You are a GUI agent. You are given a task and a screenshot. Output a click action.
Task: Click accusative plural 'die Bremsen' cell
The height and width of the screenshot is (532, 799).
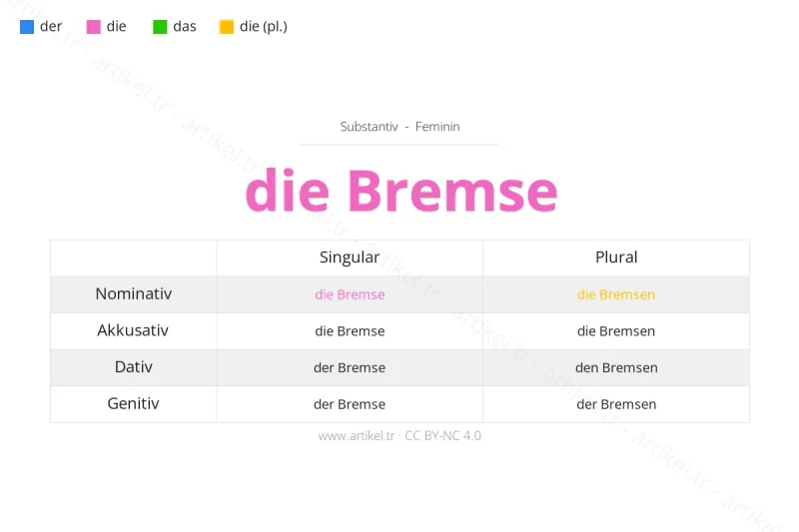pos(616,331)
